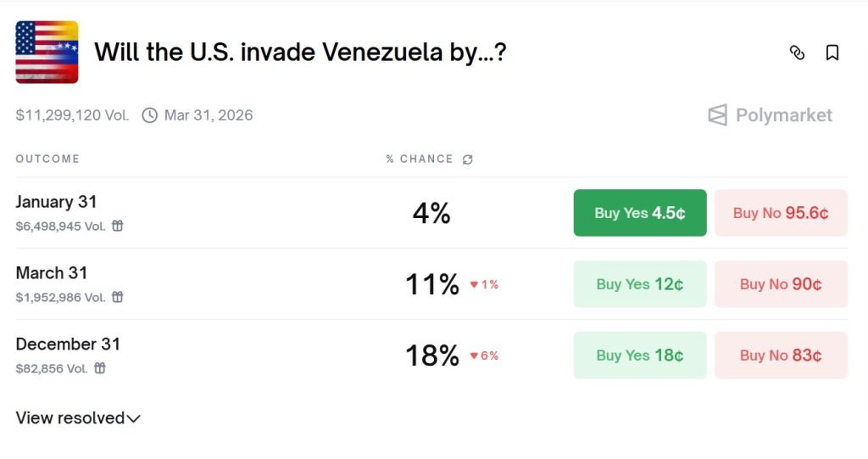Select the January 31 outcome row
868x459 pixels.
(x=431, y=213)
